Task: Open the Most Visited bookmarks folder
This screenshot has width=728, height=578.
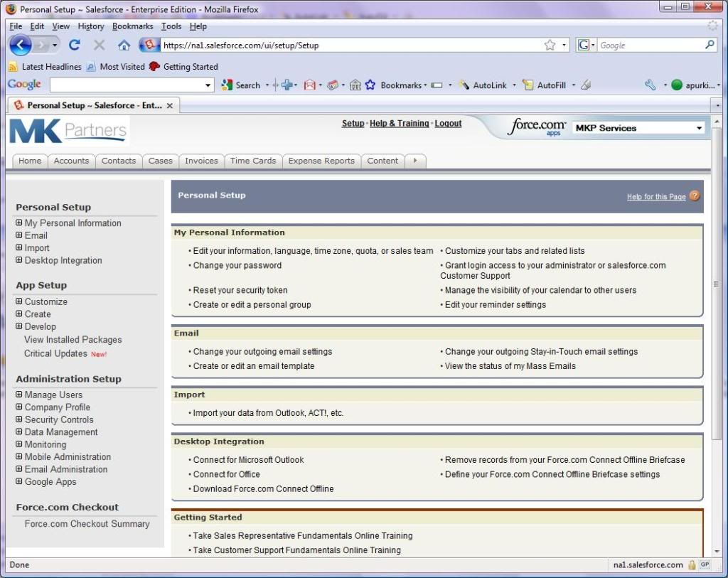Action: pos(116,67)
